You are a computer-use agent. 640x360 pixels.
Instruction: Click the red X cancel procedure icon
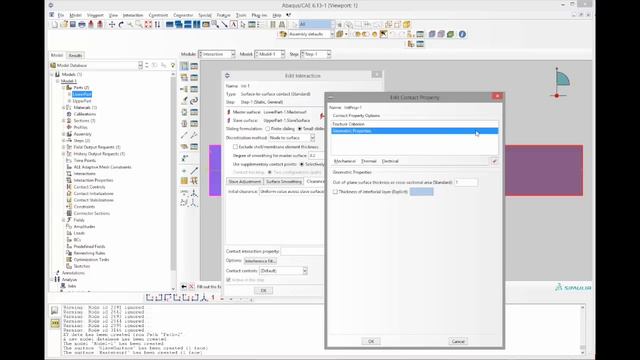pyautogui.click(x=191, y=287)
